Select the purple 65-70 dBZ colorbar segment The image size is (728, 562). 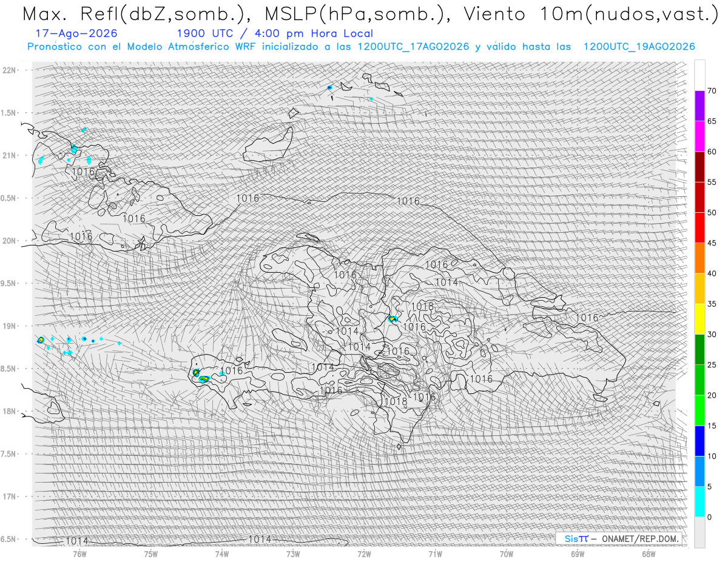tap(699, 106)
